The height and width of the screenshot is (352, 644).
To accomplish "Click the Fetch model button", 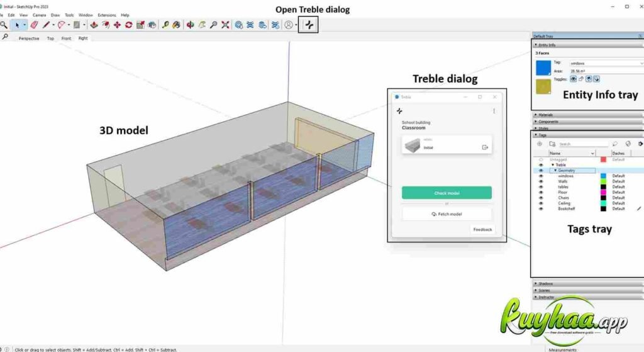I will 447,214.
